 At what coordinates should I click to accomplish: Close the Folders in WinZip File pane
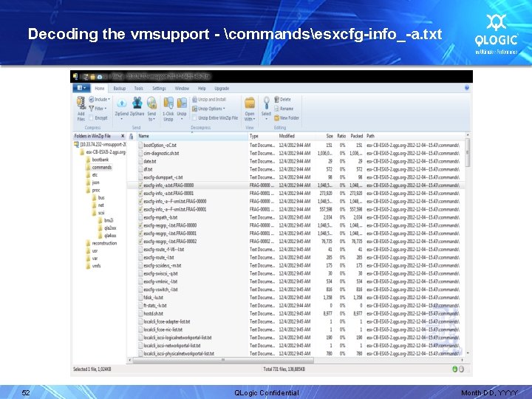click(x=123, y=136)
